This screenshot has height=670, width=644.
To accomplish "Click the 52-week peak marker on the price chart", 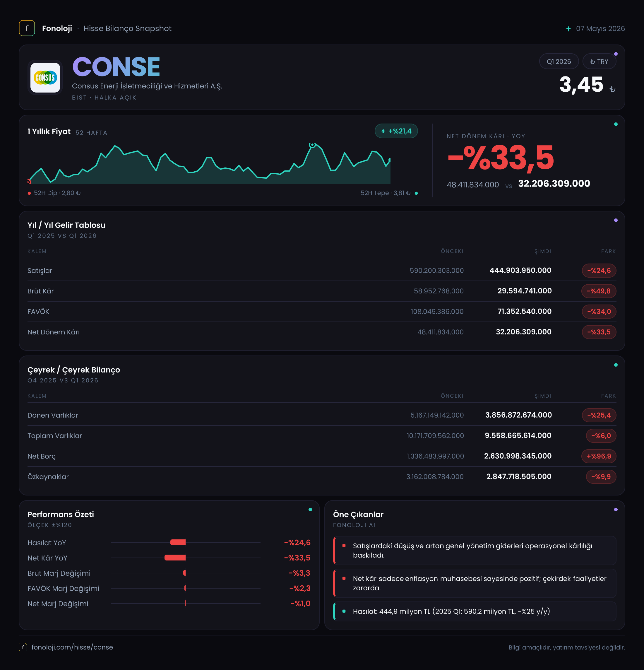I will 312,145.
